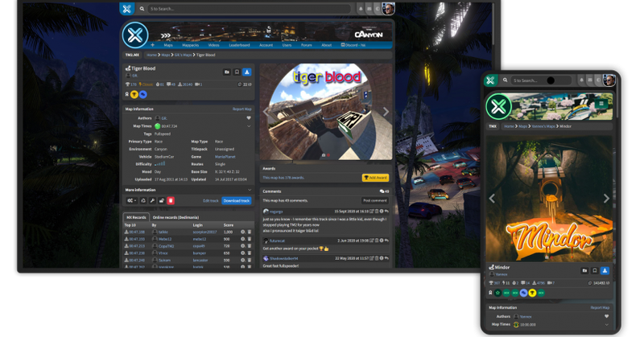
Task: Click the Post comment button
Action: click(375, 200)
